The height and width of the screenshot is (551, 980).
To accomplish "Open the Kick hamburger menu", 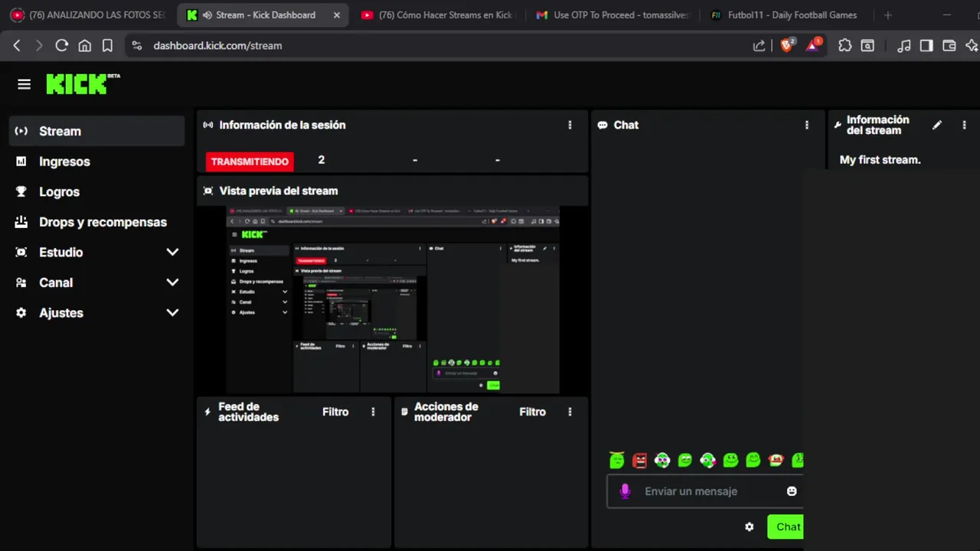I will (x=24, y=84).
